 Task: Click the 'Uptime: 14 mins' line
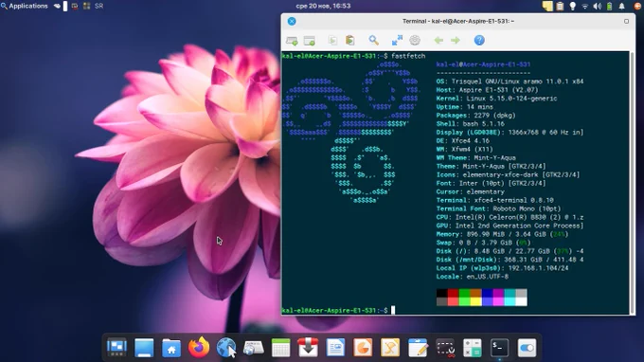464,107
